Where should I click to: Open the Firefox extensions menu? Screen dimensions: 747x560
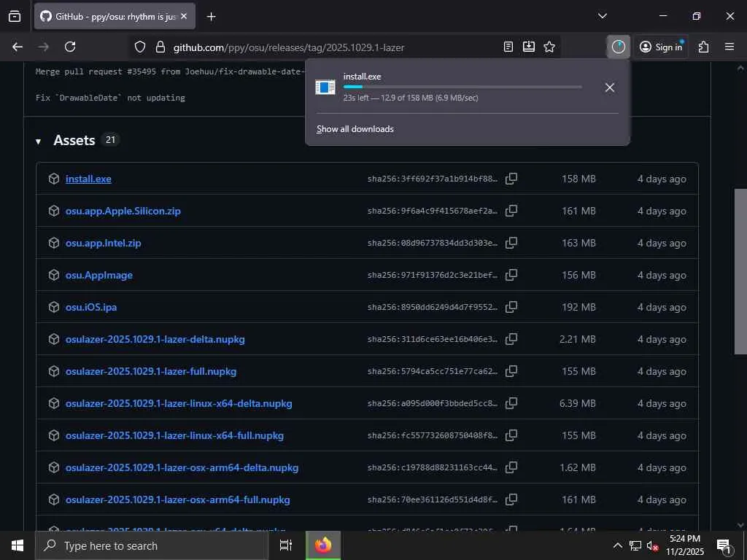tap(704, 47)
